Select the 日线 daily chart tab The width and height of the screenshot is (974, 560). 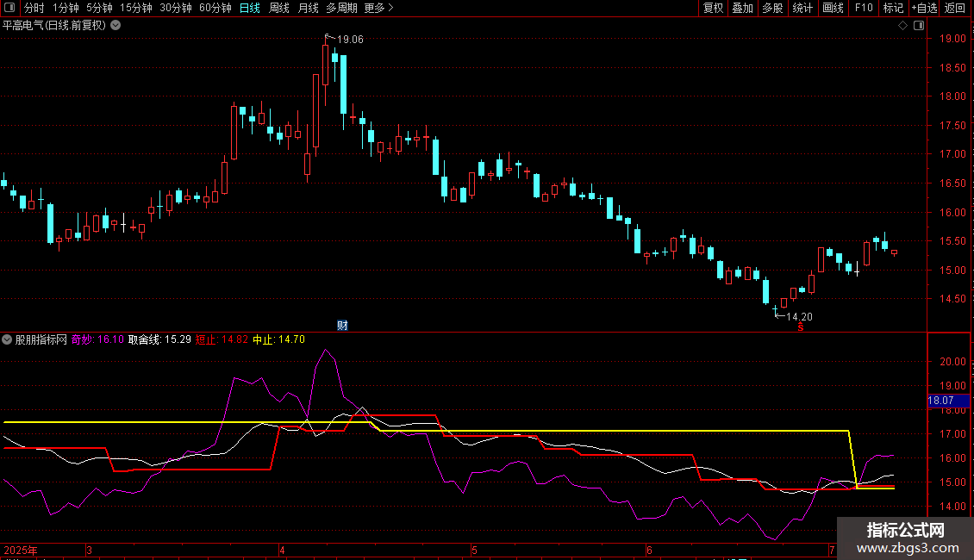(x=250, y=8)
